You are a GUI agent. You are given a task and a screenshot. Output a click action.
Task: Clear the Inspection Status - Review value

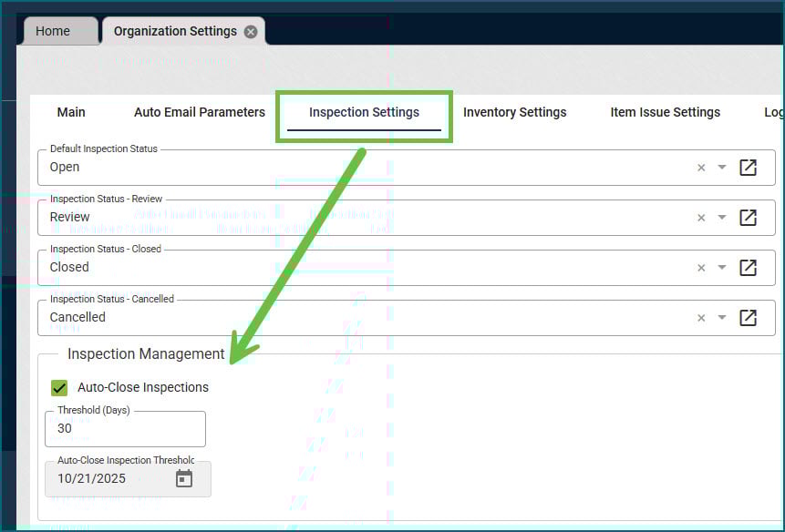coord(701,218)
